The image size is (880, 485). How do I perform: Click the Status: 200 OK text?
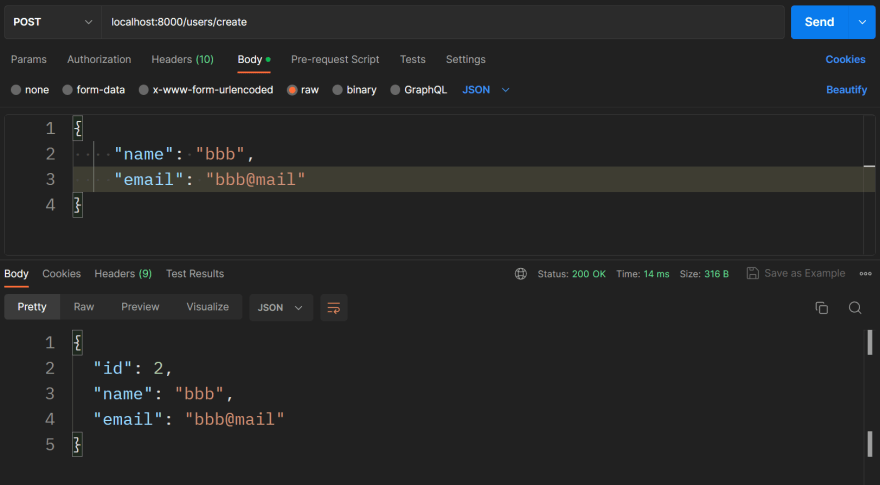coord(571,274)
